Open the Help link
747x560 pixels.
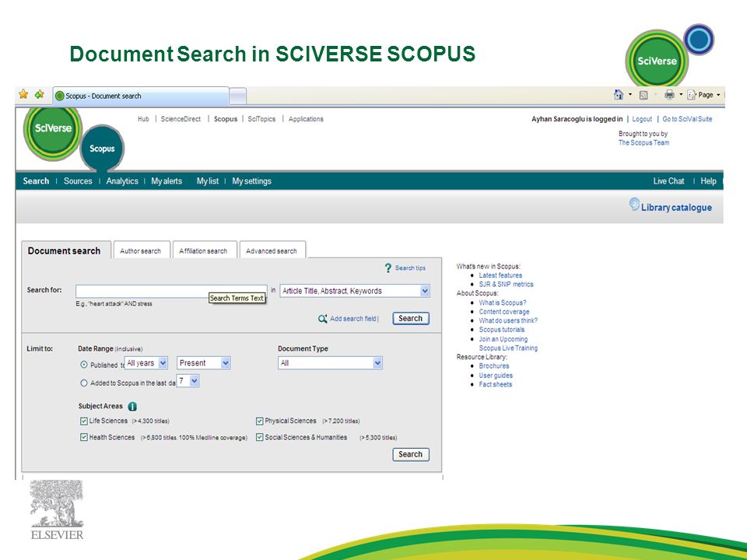pos(708,181)
